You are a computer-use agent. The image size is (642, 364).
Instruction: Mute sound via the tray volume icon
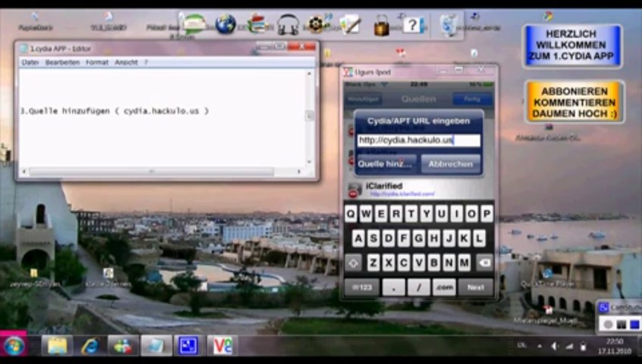[x=555, y=346]
